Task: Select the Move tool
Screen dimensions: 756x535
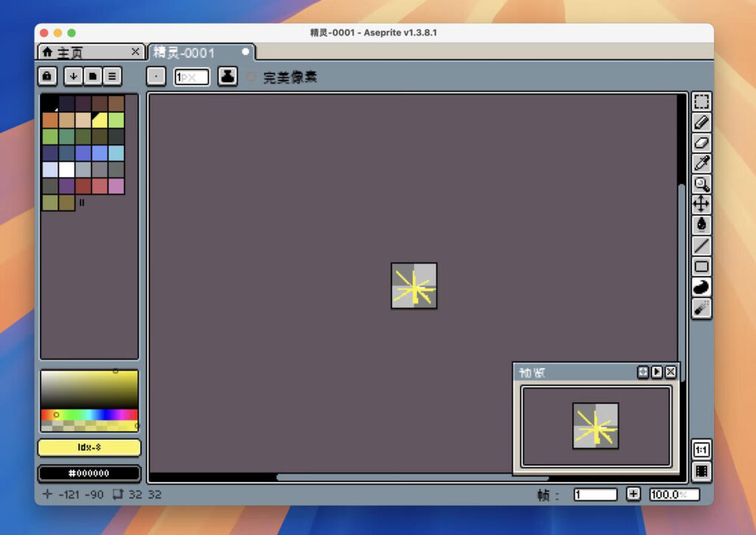Action: pyautogui.click(x=701, y=205)
